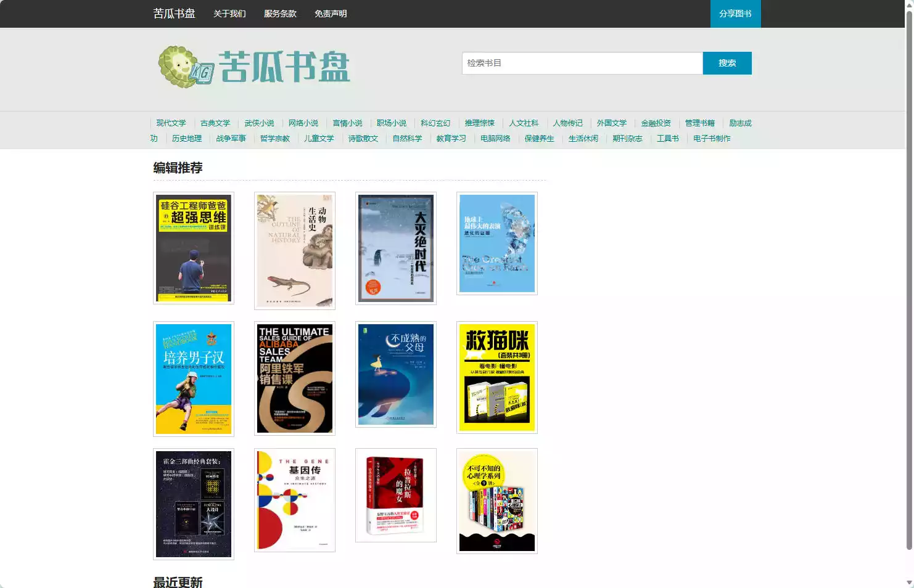Open the 生活休闲 category
This screenshot has height=588, width=914.
583,139
